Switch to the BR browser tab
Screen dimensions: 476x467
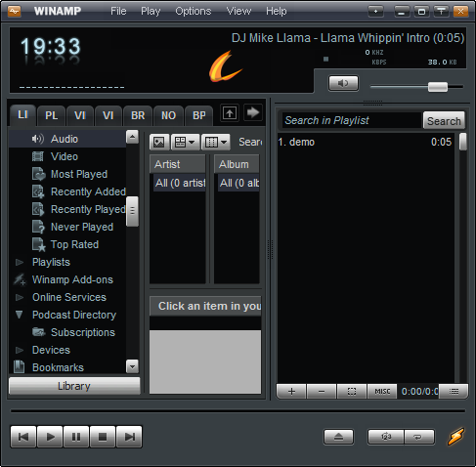point(138,115)
